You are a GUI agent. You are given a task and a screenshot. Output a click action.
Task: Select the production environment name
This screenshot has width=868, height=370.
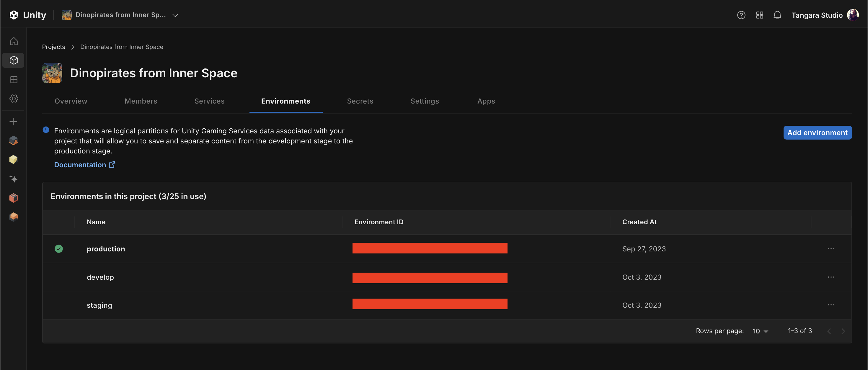[x=106, y=249]
